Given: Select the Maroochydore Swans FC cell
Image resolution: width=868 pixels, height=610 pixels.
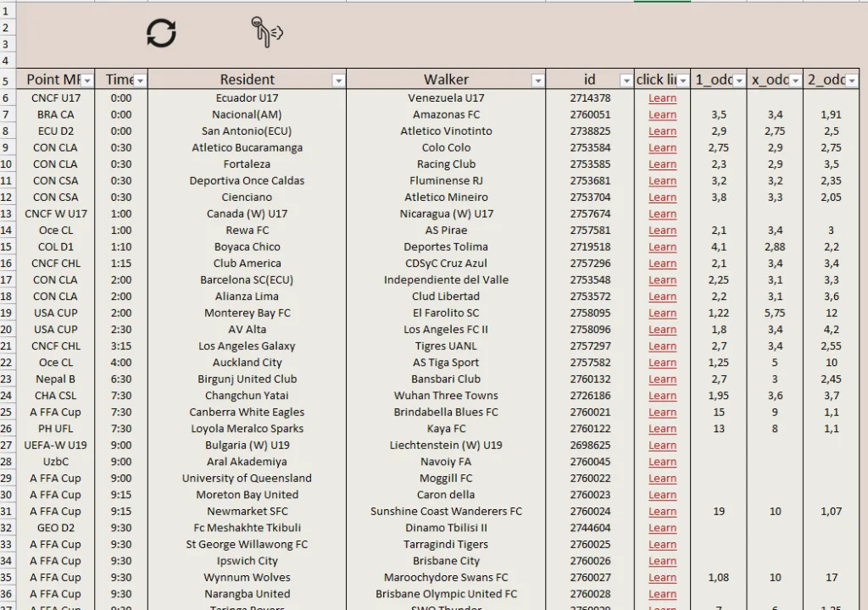Looking at the screenshot, I should [x=446, y=577].
